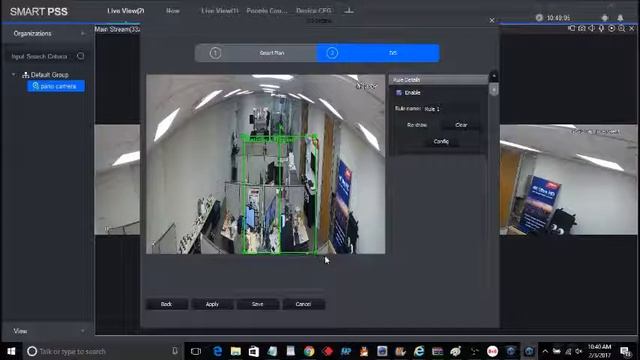Click the clock icon beside the top-bar time
Screen dimensions: 640x360
[539, 18]
